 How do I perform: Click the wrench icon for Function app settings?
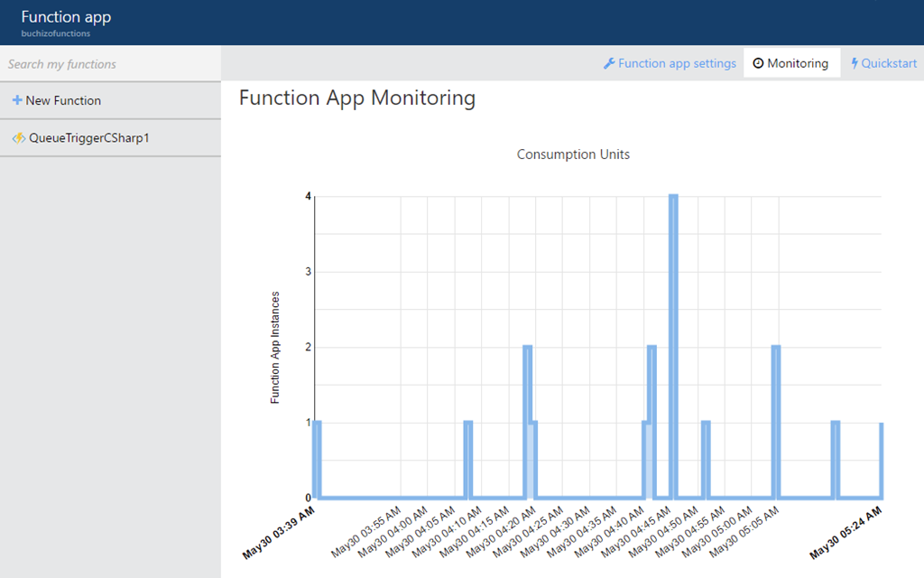pos(609,63)
